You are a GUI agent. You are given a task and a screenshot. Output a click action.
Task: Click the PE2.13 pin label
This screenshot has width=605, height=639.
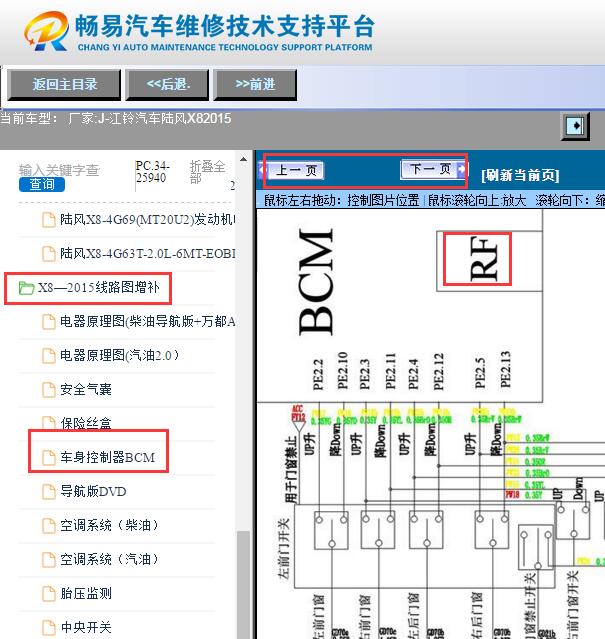click(x=506, y=370)
